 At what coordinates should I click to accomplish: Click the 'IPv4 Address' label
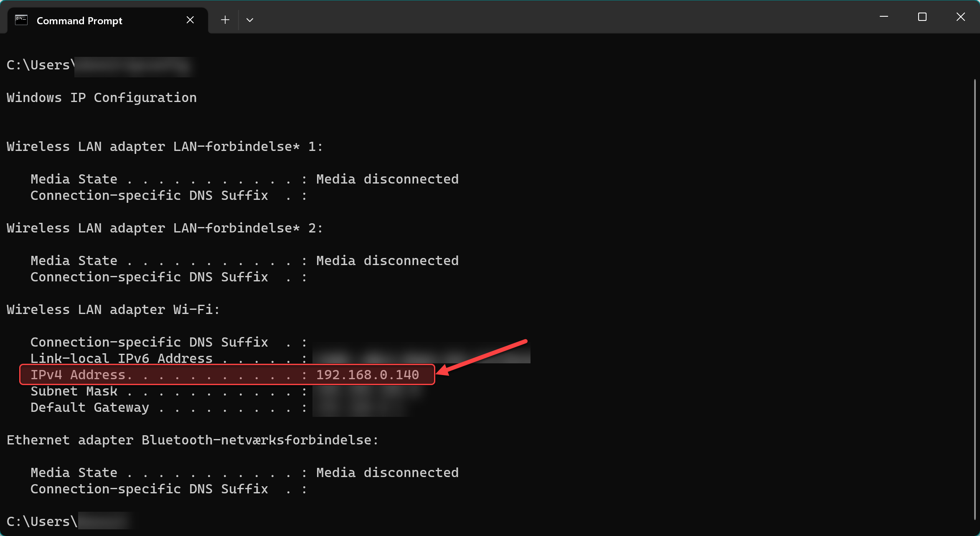(x=78, y=375)
